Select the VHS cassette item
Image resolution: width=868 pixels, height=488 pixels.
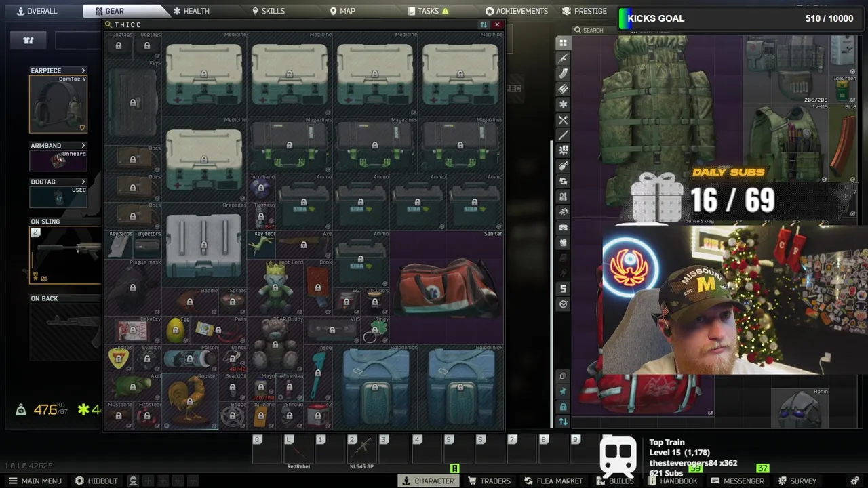click(332, 330)
